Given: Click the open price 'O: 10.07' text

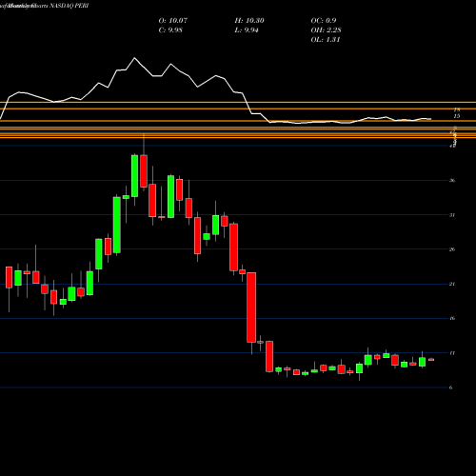Looking at the screenshot, I should [173, 21].
